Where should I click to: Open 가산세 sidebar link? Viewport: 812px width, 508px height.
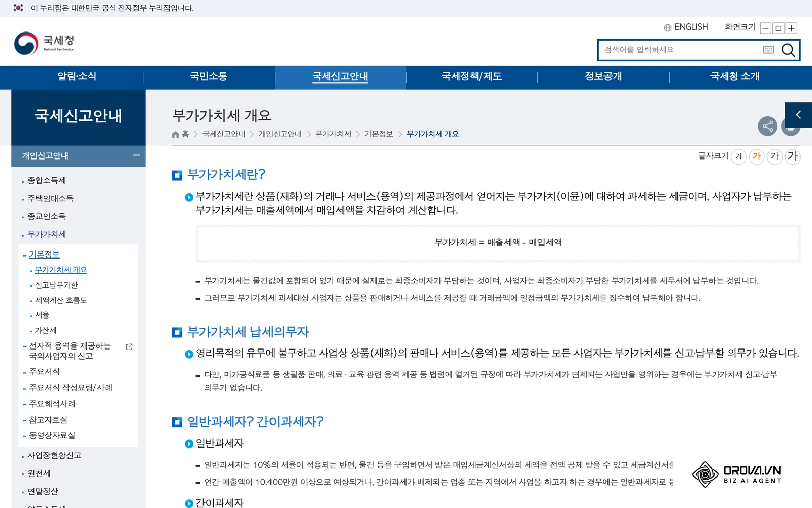[46, 330]
